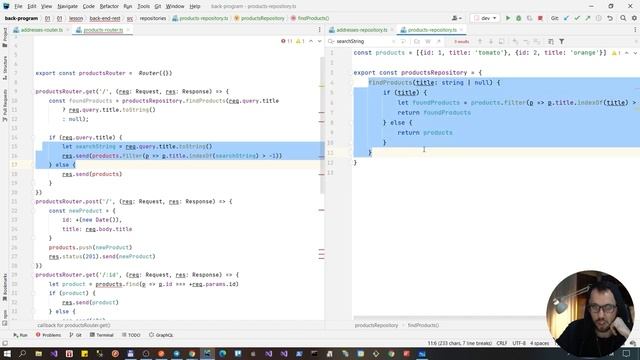The image size is (640, 360).
Task: Open Microsoft Edge from the taskbar
Action: pyautogui.click(x=222, y=353)
